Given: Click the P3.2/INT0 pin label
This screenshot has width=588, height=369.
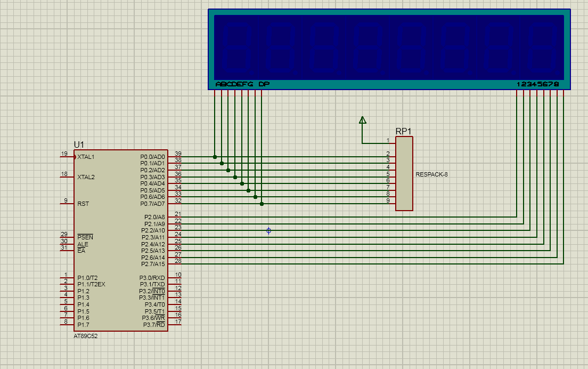Looking at the screenshot, I should click(152, 291).
